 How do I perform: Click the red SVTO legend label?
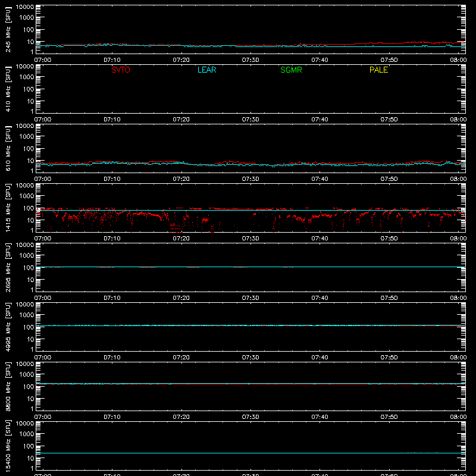click(x=121, y=70)
